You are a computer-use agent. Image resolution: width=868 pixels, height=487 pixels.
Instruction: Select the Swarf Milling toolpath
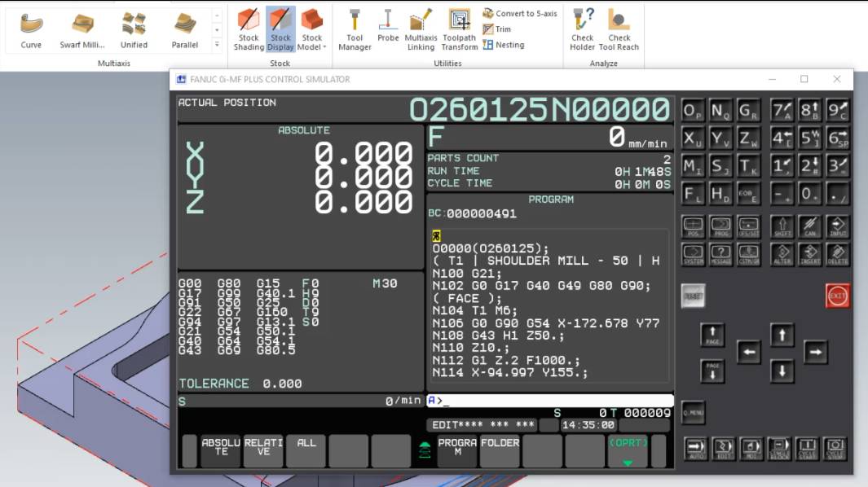(x=82, y=31)
